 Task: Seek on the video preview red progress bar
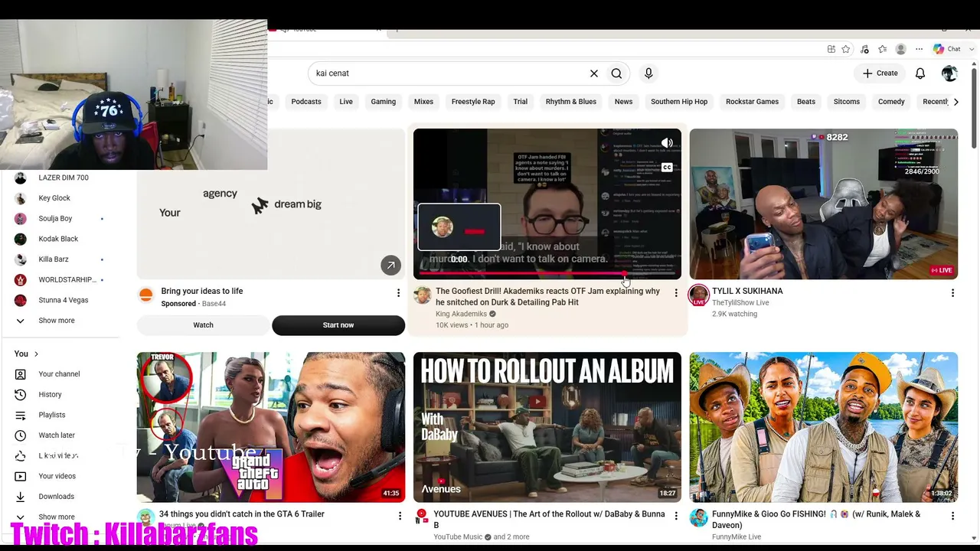(x=547, y=273)
